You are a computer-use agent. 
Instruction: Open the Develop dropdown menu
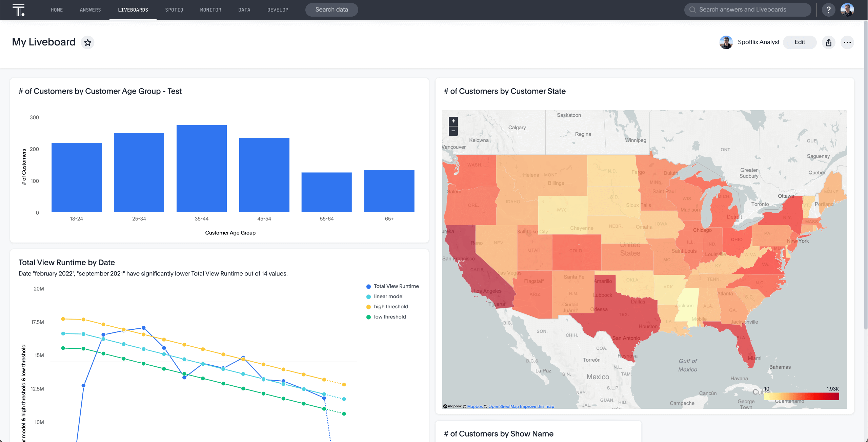coord(278,9)
